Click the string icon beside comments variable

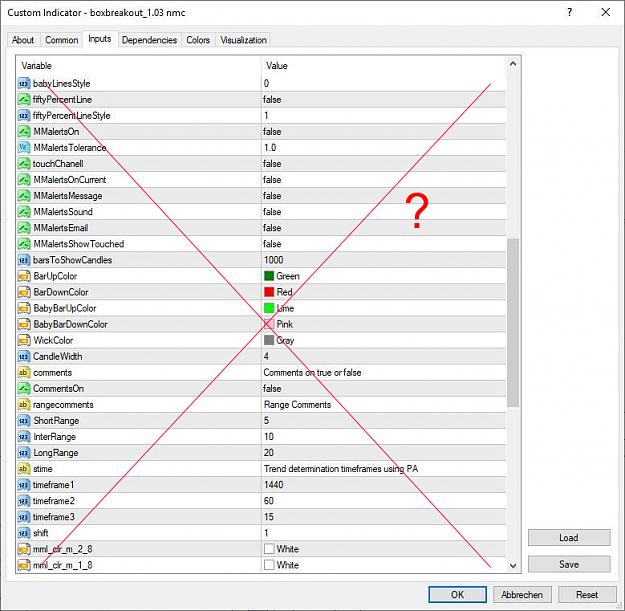(x=24, y=373)
